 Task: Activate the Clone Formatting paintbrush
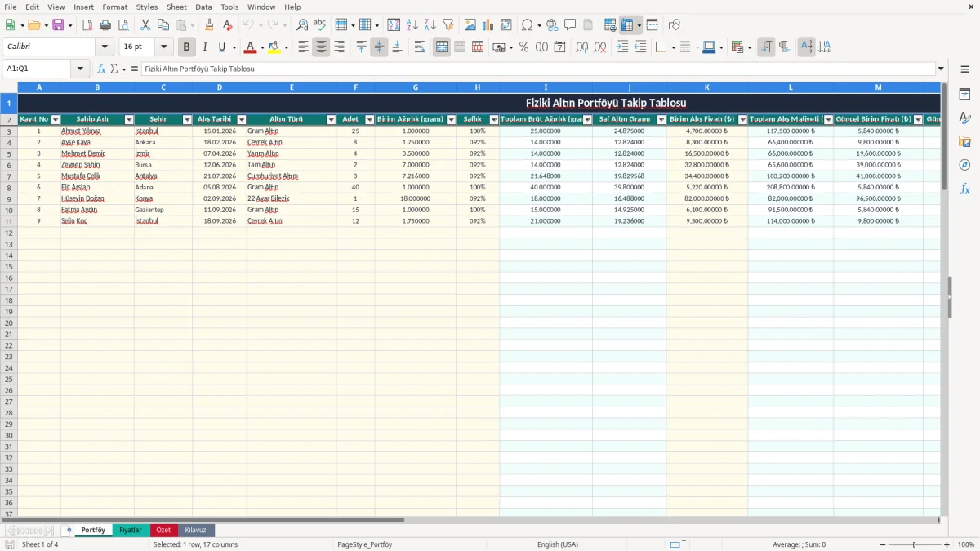(210, 25)
